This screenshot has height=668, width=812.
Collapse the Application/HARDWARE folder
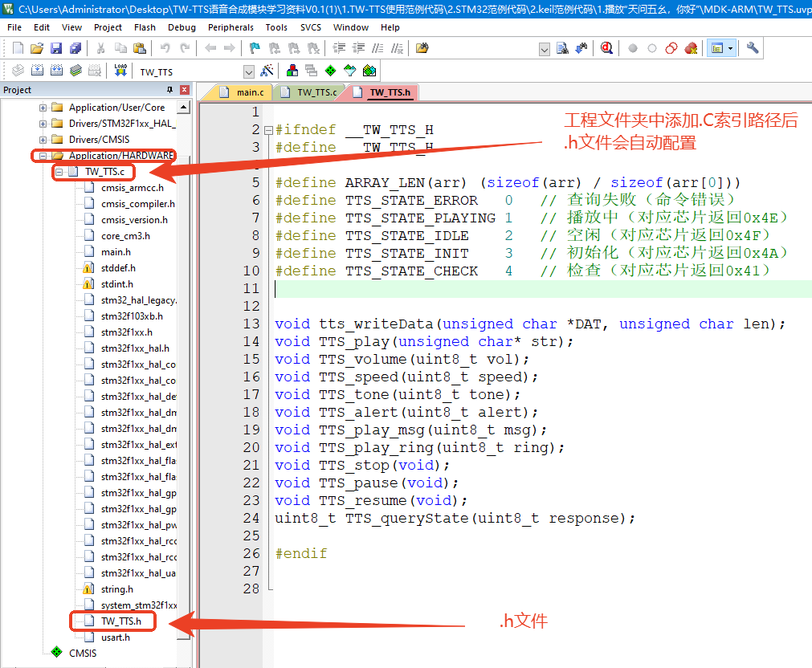click(x=43, y=156)
